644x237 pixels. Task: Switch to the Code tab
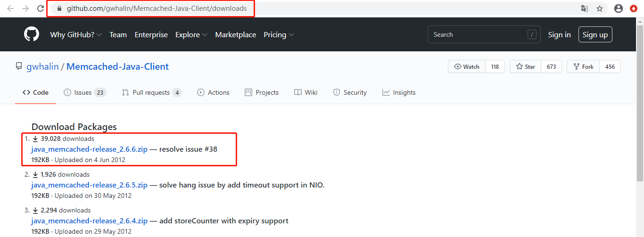coord(36,92)
